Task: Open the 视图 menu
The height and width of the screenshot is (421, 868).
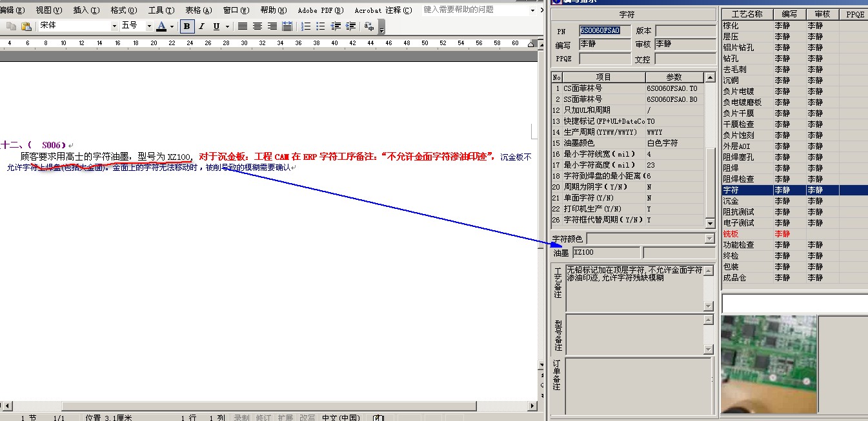Action: click(49, 10)
